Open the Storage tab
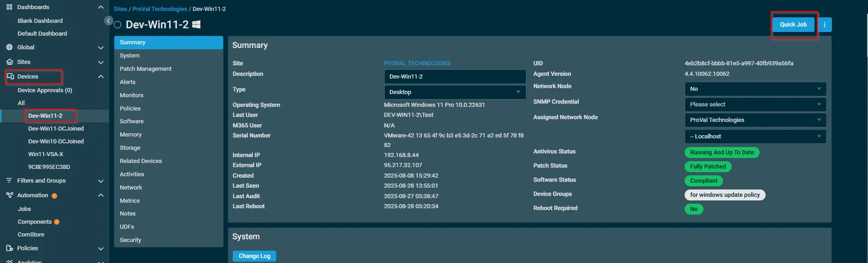 tap(169, 148)
